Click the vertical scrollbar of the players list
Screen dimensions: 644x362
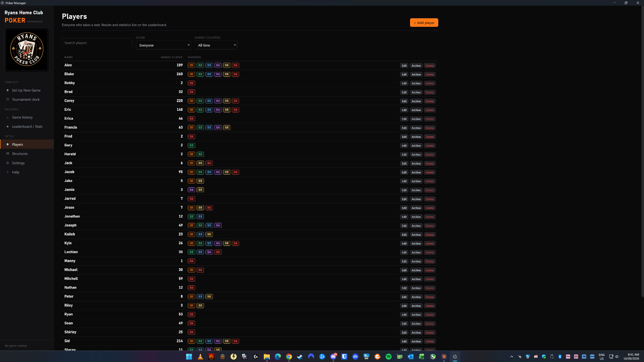(x=642, y=151)
